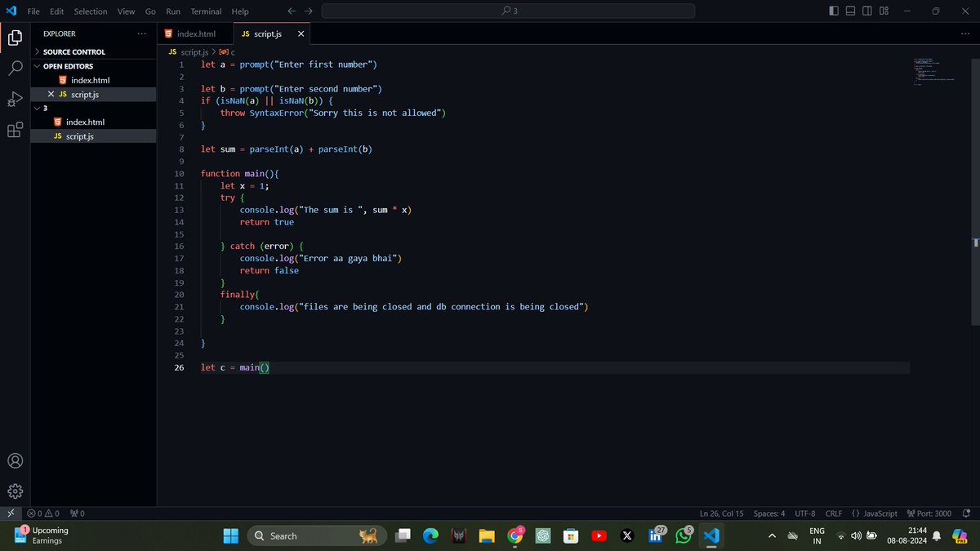Viewport: 980px width, 551px height.
Task: Close the script.js editor tab
Action: tap(301, 34)
